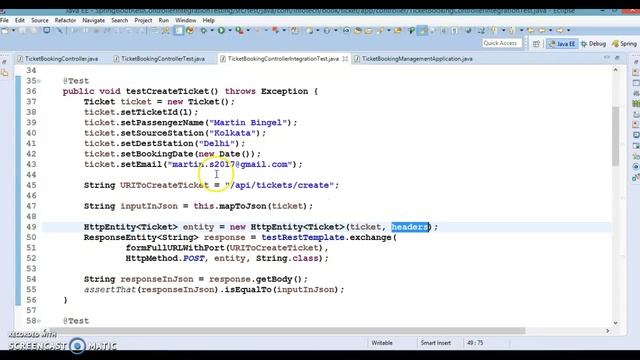Open the Run menu

164,20
